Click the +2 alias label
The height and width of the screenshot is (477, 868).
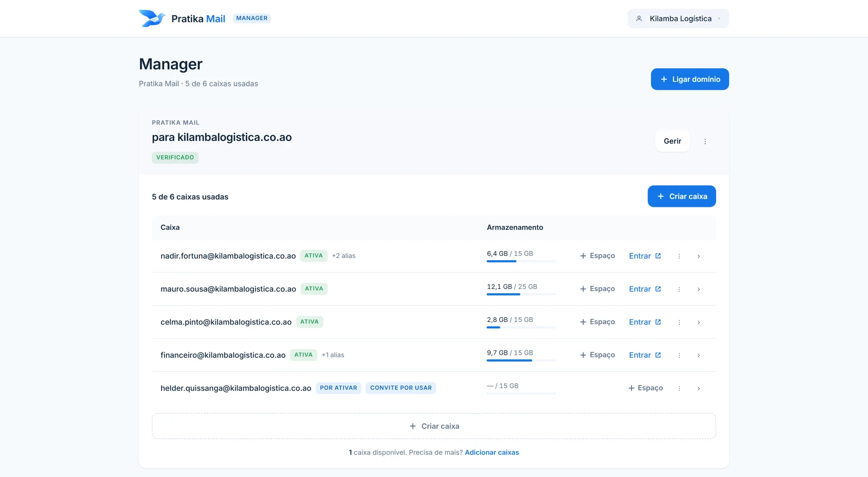tap(343, 256)
